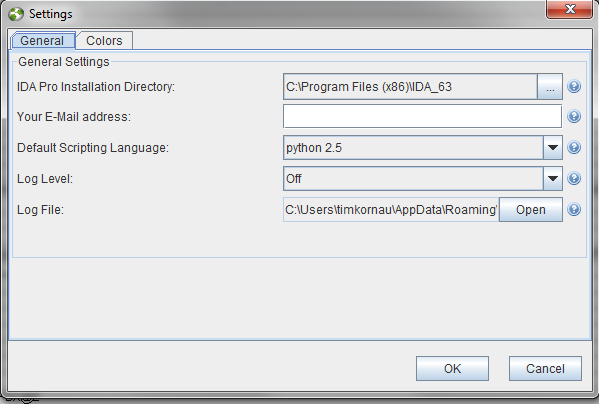
Task: Open the log file with Open button
Action: pyautogui.click(x=531, y=209)
